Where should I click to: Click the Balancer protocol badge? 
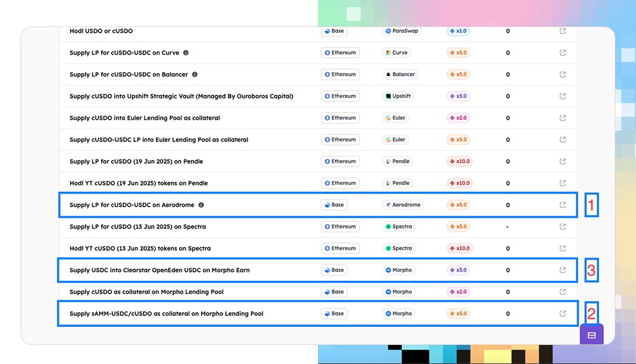(x=400, y=74)
